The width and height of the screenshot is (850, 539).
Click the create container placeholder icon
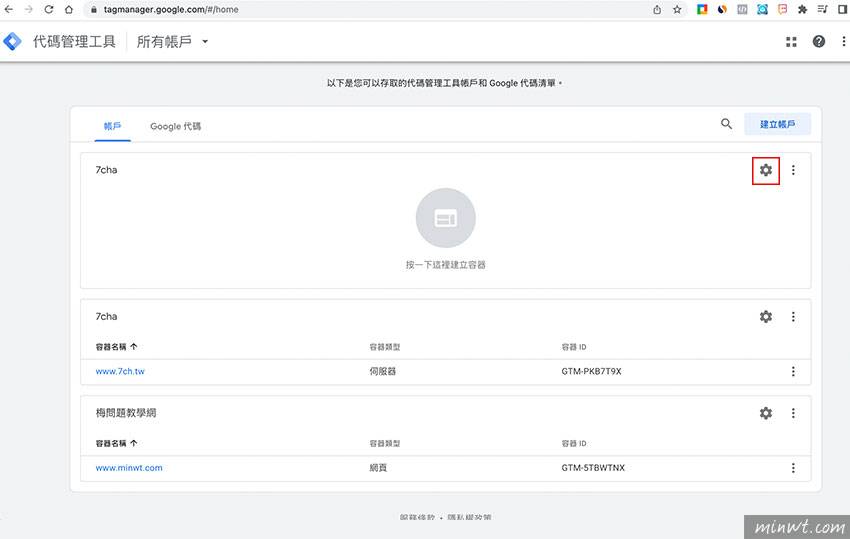click(446, 218)
